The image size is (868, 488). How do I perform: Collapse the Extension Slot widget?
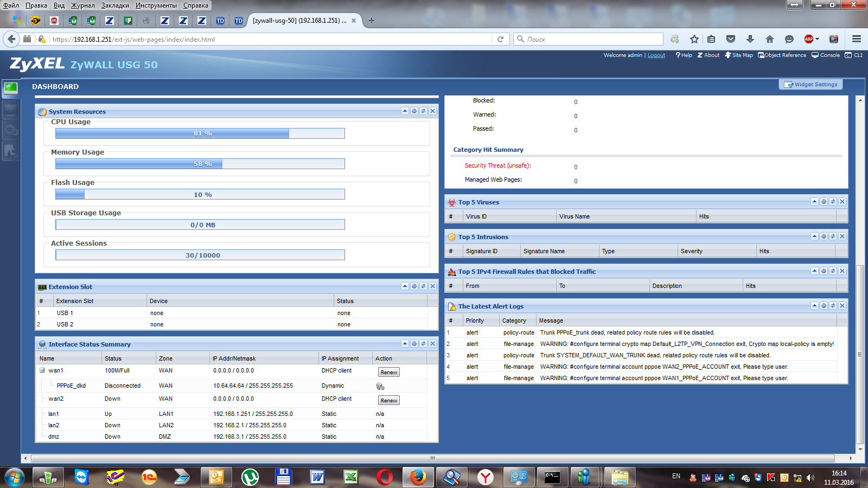405,286
